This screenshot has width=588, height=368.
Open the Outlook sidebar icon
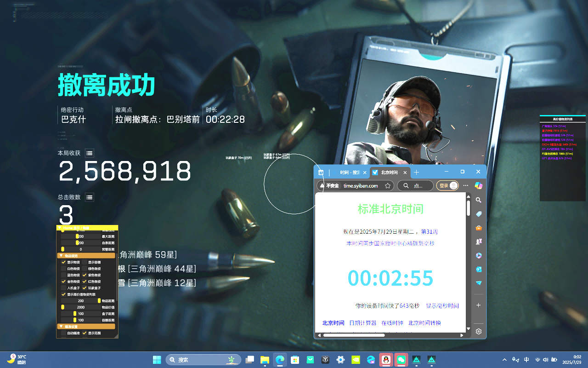[x=478, y=269]
